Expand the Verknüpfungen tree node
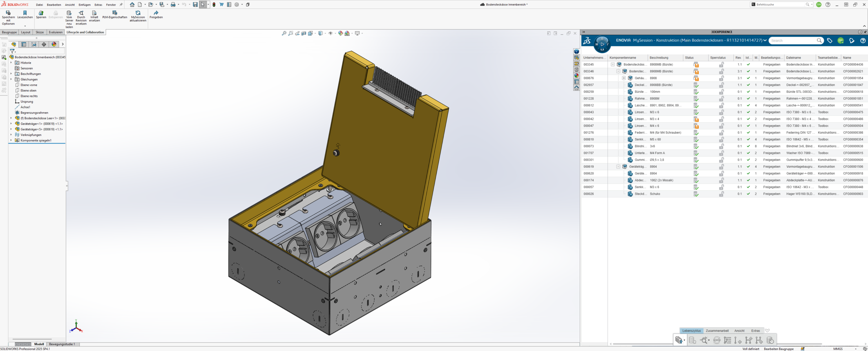868x351 pixels. tap(11, 135)
